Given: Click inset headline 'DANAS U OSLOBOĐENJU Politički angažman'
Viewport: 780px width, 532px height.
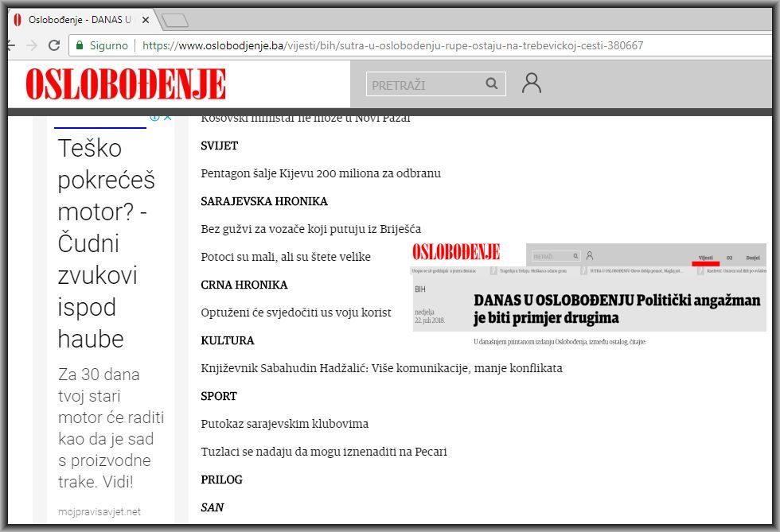Looking at the screenshot, I should click(x=617, y=309).
